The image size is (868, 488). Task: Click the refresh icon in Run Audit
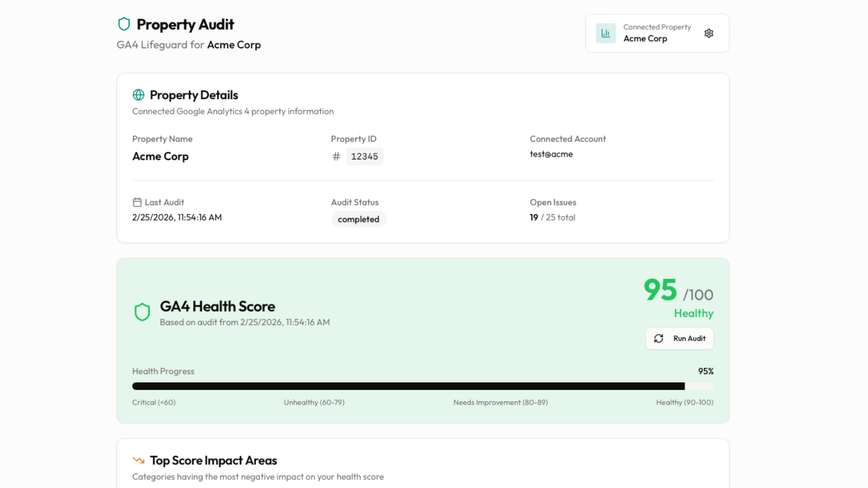(659, 338)
